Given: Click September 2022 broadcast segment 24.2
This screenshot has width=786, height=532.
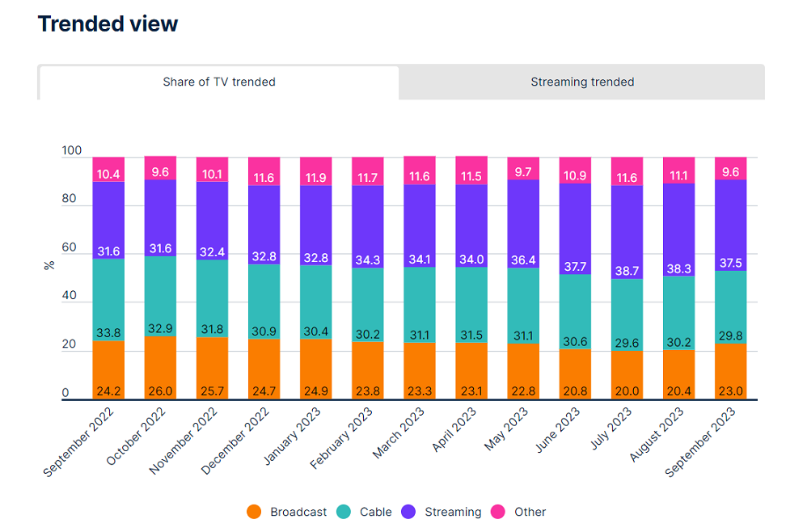Looking at the screenshot, I should (108, 370).
